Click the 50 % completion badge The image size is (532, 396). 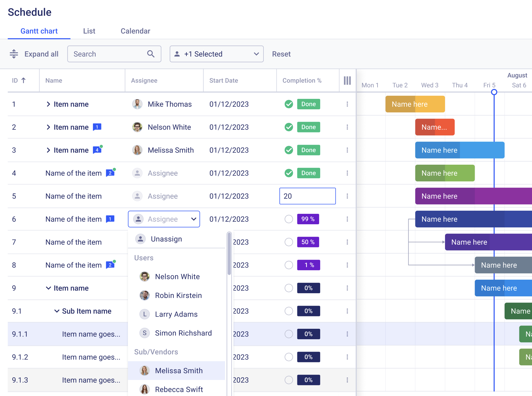(308, 242)
